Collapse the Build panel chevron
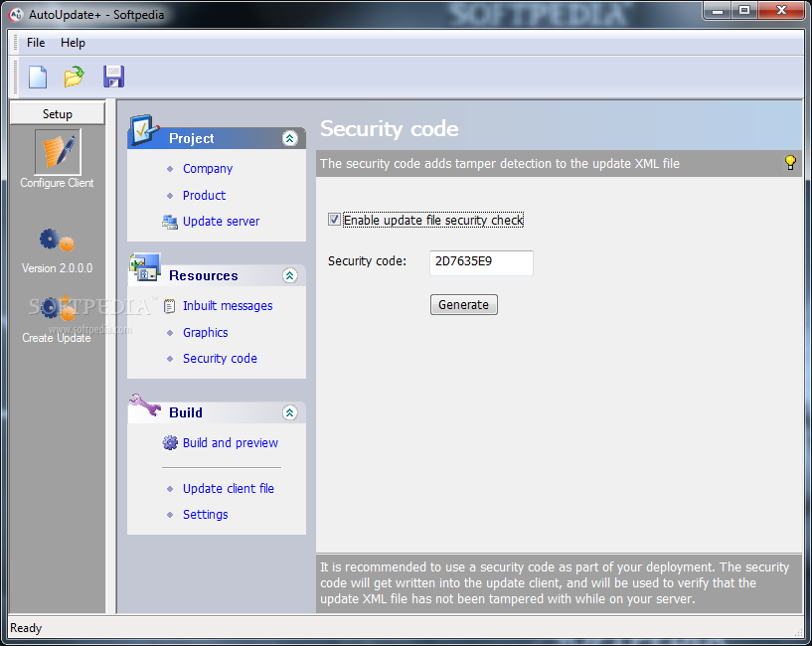The image size is (812, 646). tap(289, 412)
